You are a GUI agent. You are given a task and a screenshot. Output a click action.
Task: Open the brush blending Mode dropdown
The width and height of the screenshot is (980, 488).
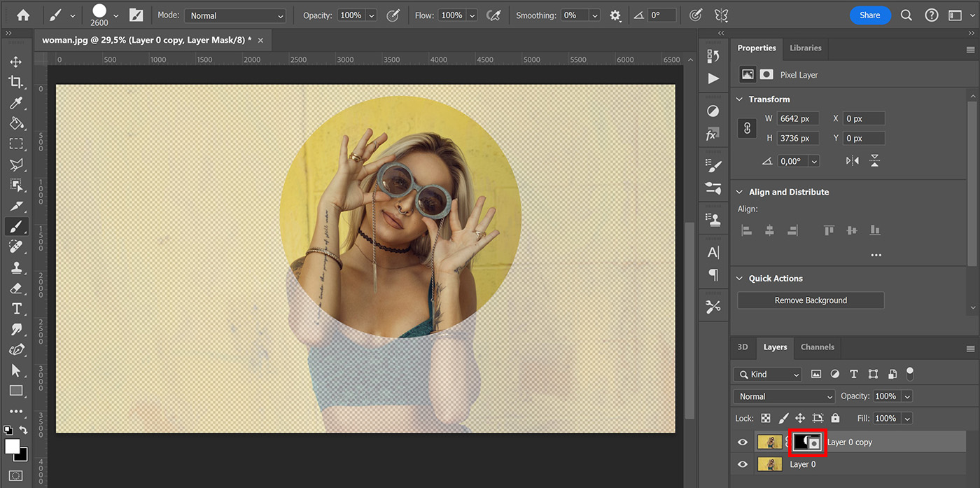[235, 15]
